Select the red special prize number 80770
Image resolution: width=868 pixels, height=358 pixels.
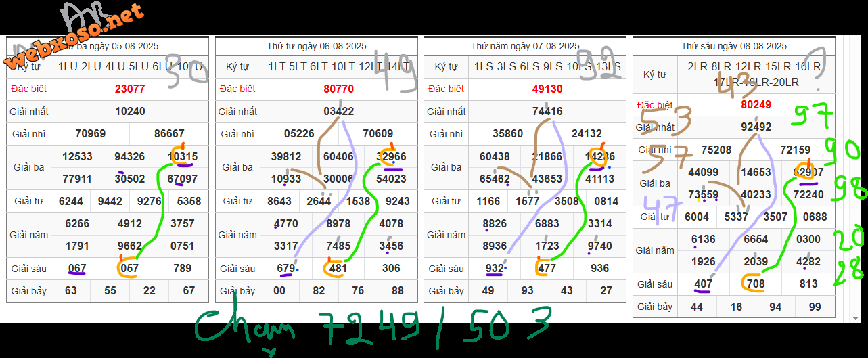click(338, 89)
